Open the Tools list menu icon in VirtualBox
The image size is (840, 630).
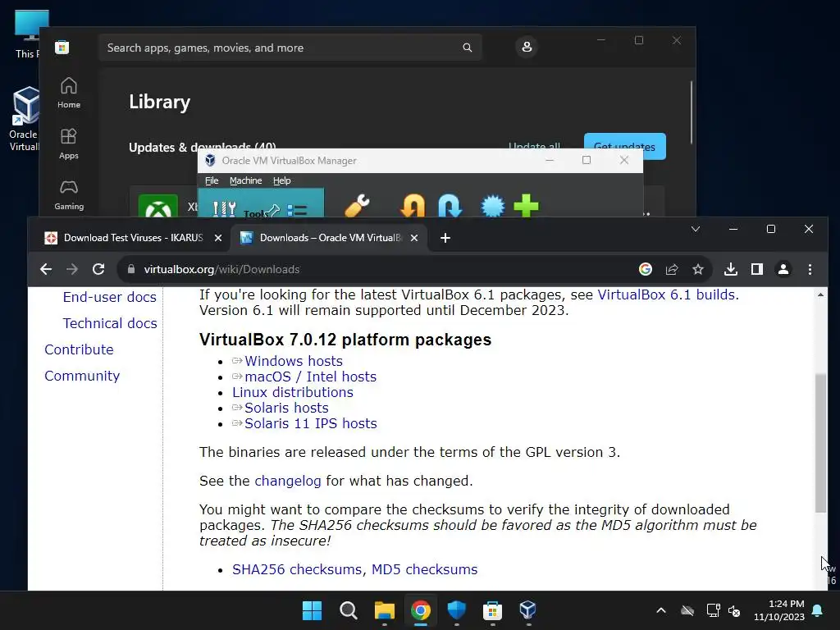tap(297, 210)
